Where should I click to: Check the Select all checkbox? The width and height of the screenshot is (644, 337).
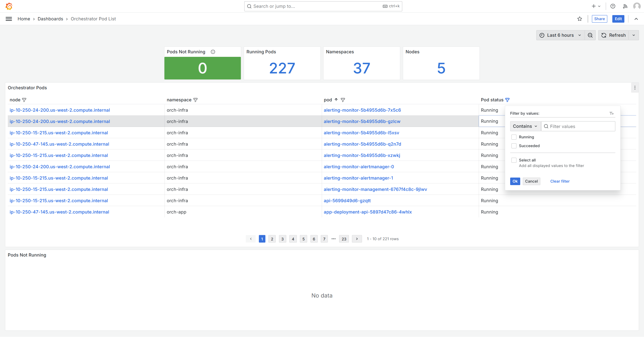pyautogui.click(x=514, y=160)
